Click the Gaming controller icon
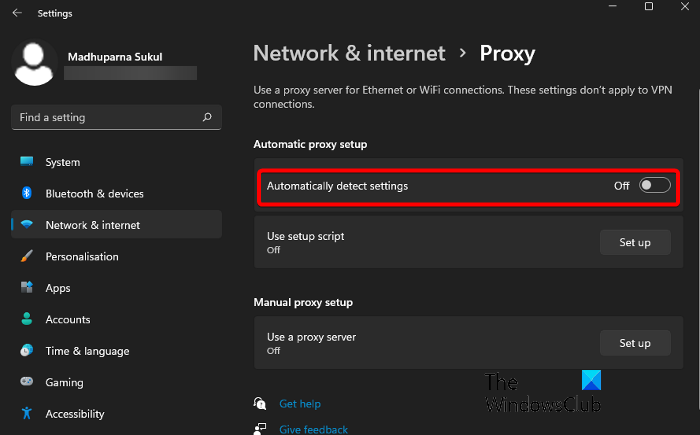 pos(27,383)
